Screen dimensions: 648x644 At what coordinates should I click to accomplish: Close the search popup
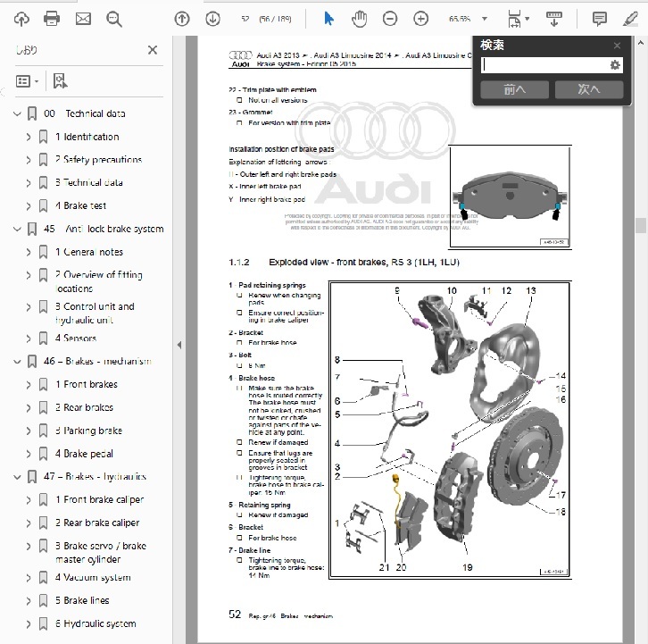coord(617,46)
